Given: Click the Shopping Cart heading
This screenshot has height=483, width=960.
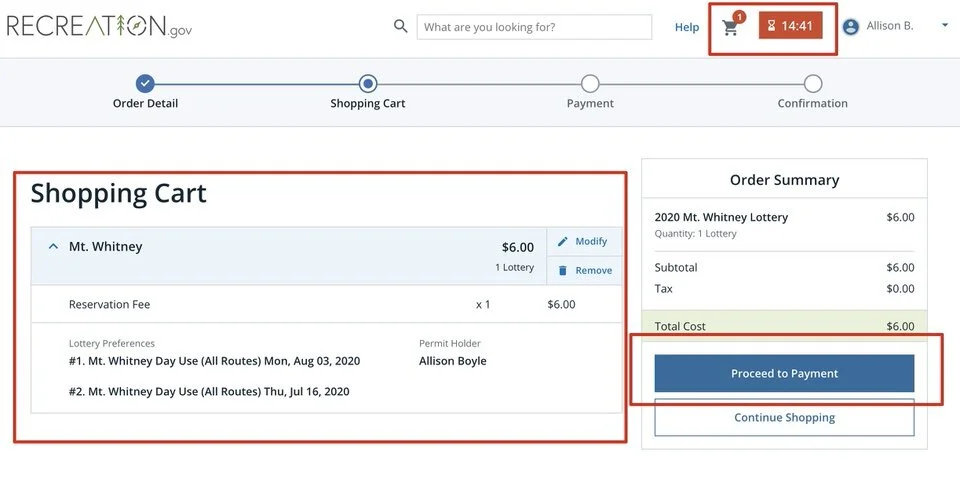Looking at the screenshot, I should (x=119, y=193).
